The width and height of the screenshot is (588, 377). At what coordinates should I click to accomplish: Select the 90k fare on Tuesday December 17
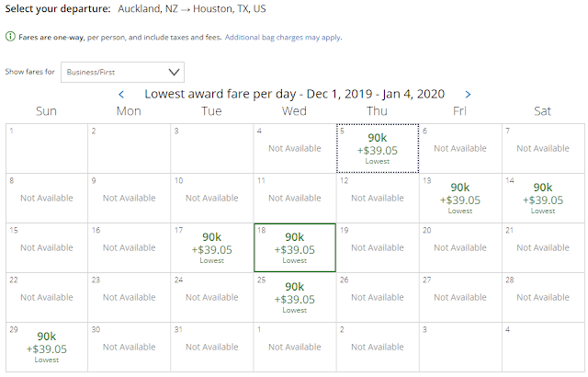[x=211, y=247]
